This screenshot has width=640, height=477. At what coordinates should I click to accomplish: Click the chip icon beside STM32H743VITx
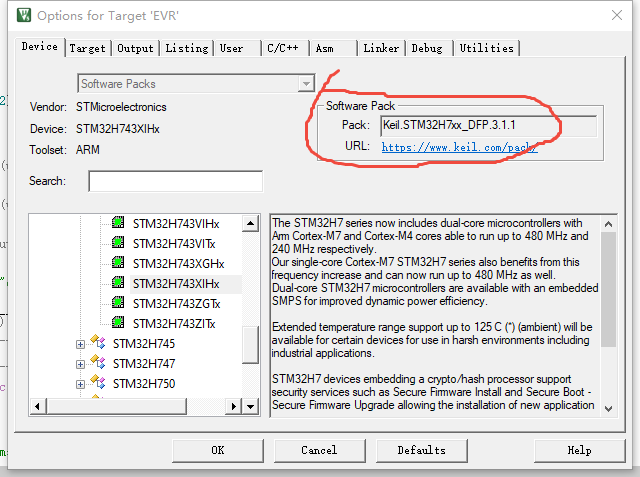[118, 242]
